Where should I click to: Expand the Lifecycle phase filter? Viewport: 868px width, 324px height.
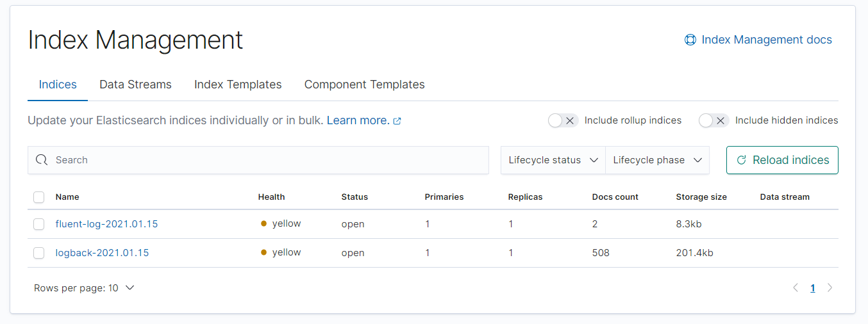(657, 160)
